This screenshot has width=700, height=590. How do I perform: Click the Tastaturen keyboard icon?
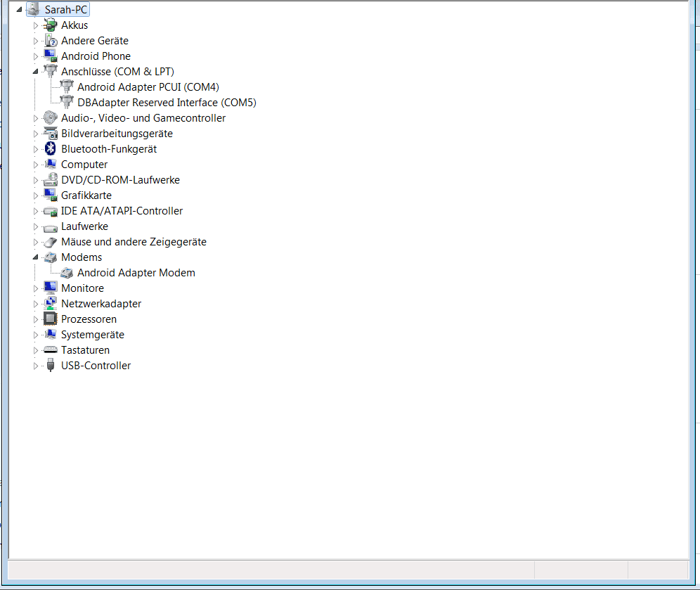tap(51, 349)
